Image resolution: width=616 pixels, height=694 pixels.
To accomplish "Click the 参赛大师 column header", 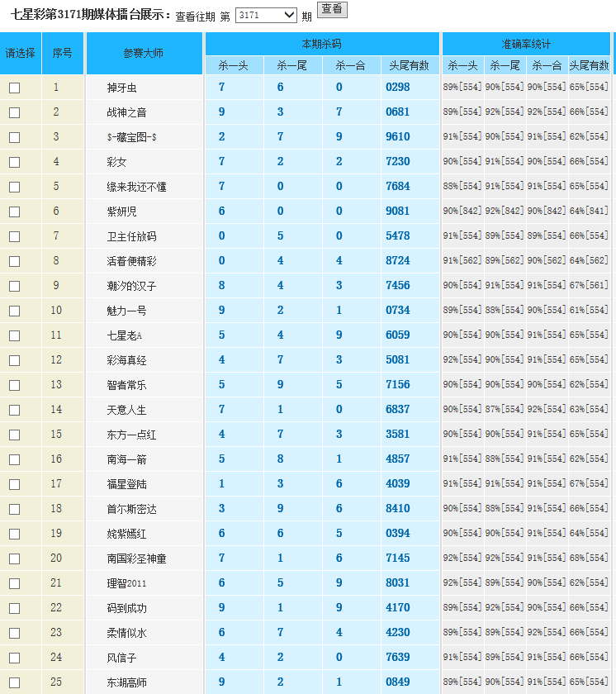I will click(144, 53).
